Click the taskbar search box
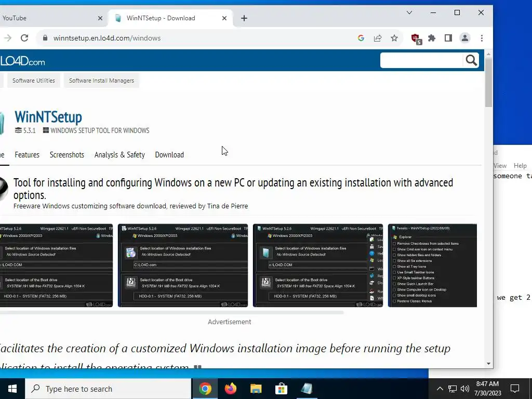The height and width of the screenshot is (399, 532). 108,389
